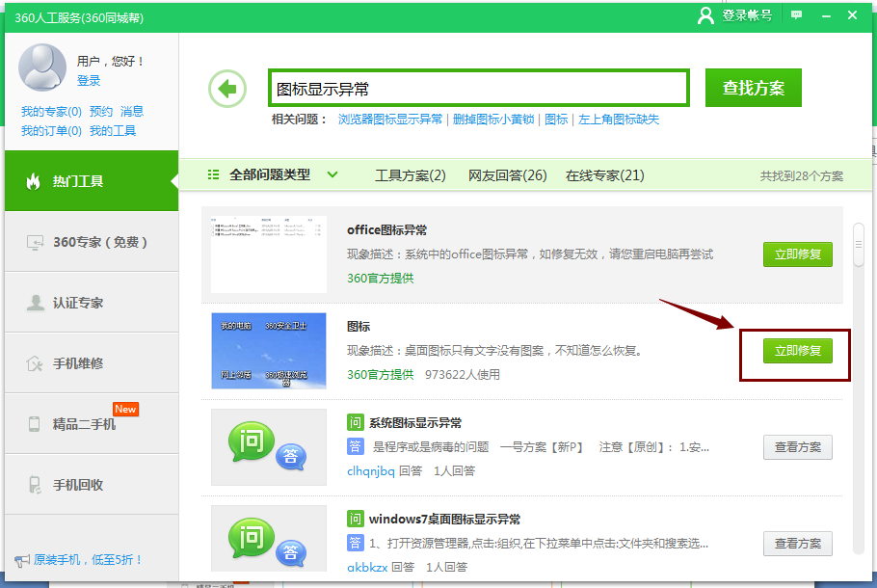Open the 消息 link
Screen dimensions: 877x588
[x=132, y=111]
